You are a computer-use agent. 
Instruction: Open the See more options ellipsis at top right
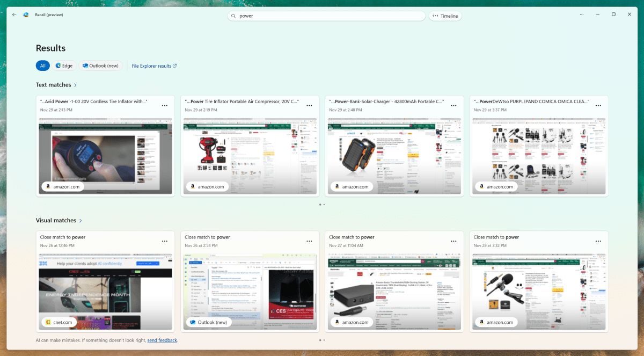[x=582, y=14]
